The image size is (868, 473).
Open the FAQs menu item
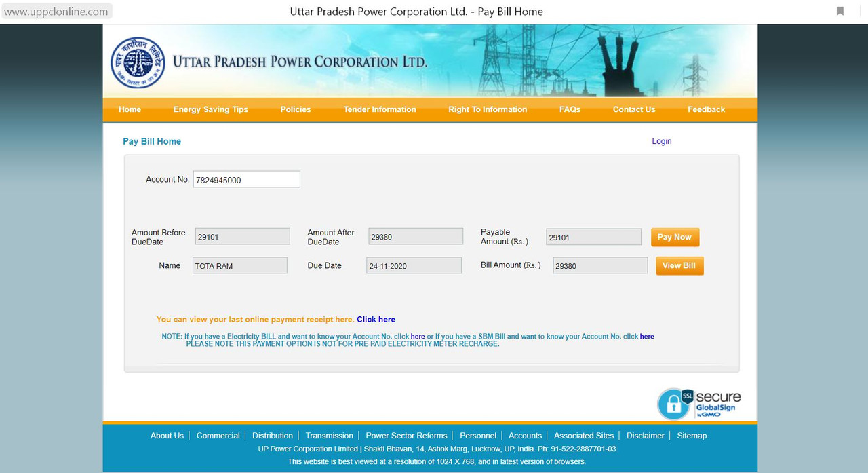pyautogui.click(x=570, y=109)
